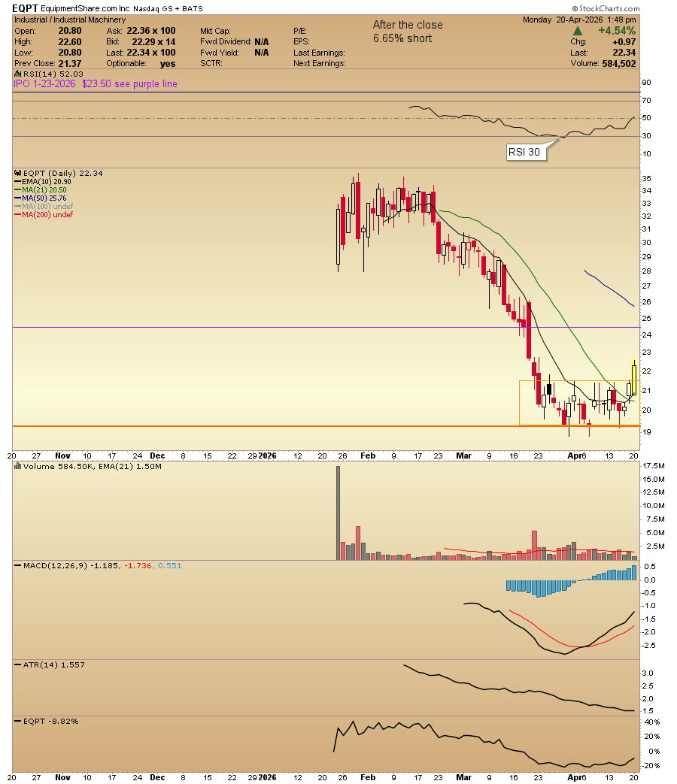This screenshot has height=784, width=677.
Task: Click the MA(50) 25.76 legend entry
Action: pos(41,198)
